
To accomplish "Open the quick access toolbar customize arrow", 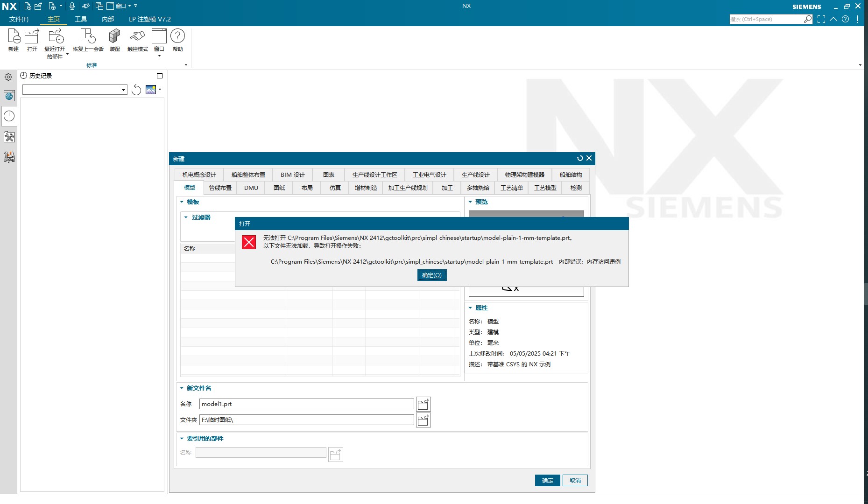I will point(136,6).
